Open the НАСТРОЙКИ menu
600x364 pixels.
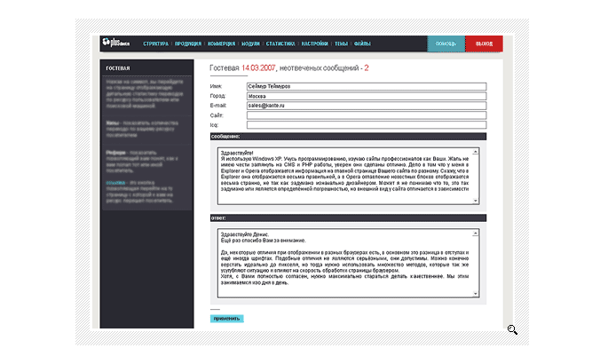[x=314, y=44]
